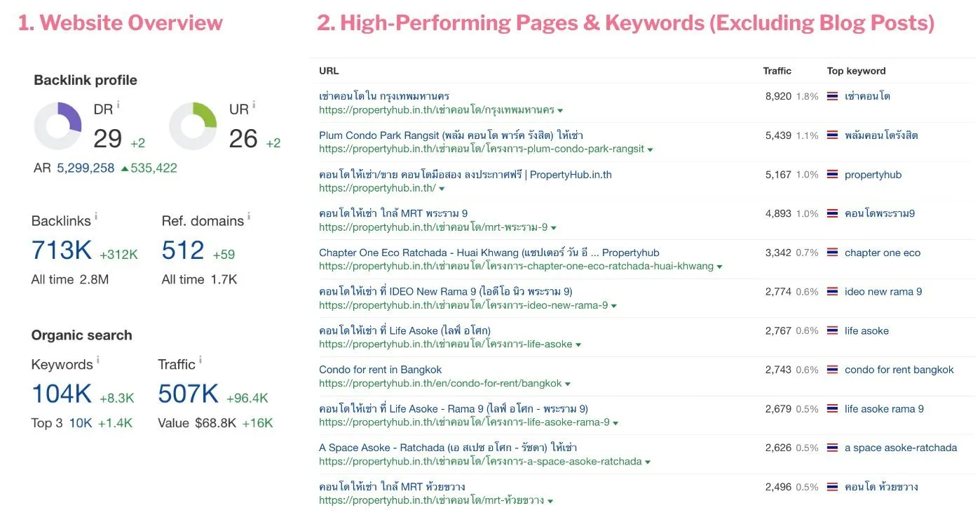
Task: Click the top keyword 'life asoke'
Action: (867, 330)
